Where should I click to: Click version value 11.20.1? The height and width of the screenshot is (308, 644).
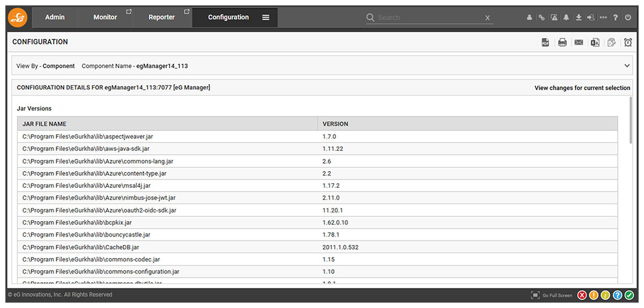point(333,210)
